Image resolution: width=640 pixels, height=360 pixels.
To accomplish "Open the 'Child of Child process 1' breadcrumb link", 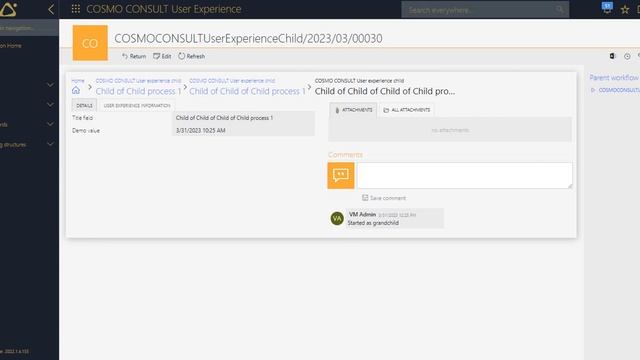I will 138,91.
